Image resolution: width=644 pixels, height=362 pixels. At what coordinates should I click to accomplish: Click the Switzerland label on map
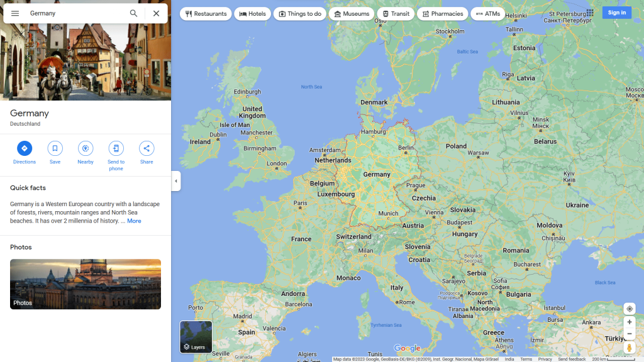pyautogui.click(x=353, y=236)
